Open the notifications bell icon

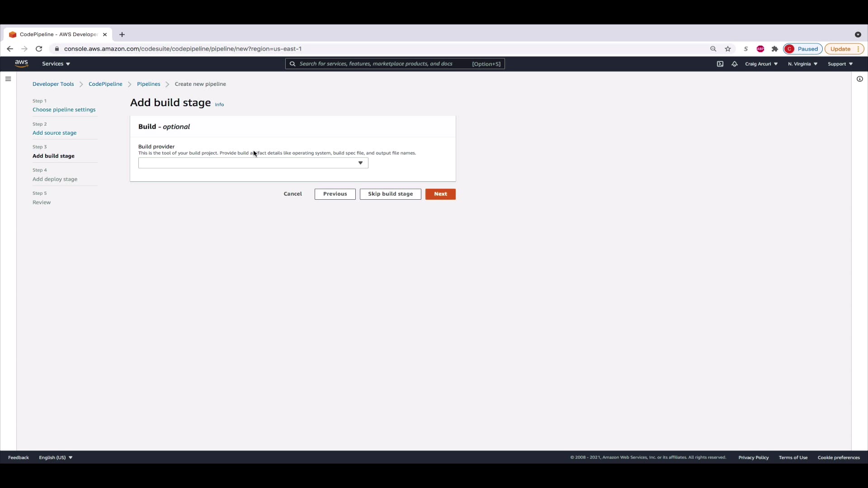735,64
